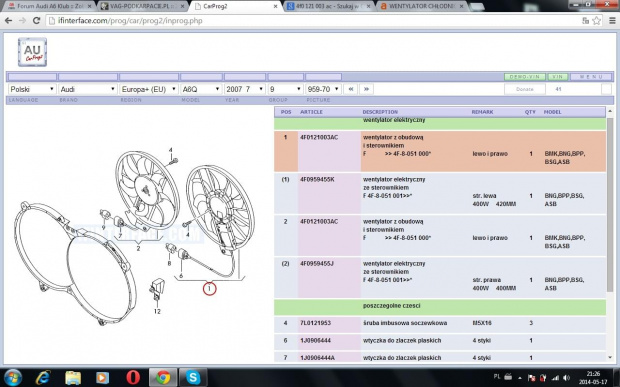Open the Language dropdown showing Polski

pos(32,89)
